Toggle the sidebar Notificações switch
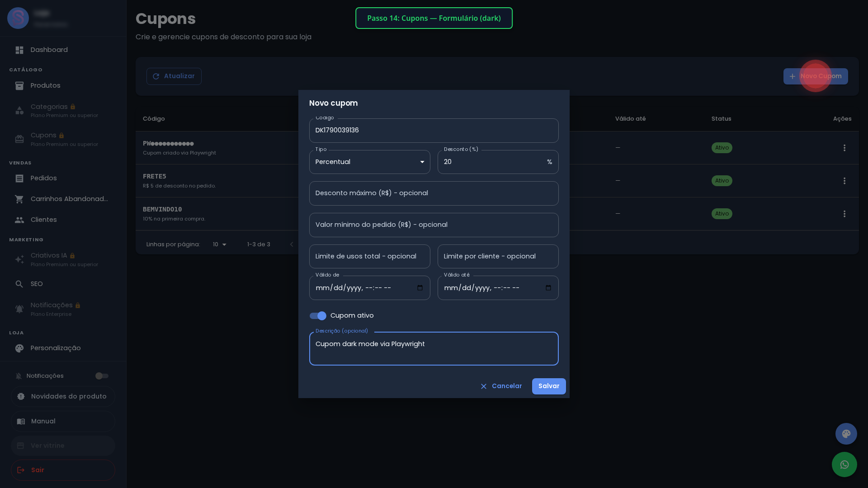This screenshot has width=868, height=488. click(102, 376)
